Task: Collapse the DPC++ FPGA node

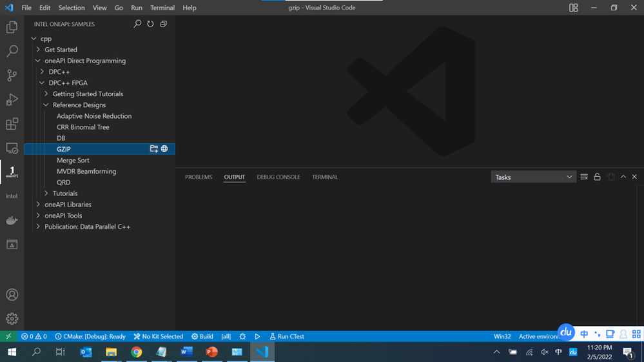Action: (43, 83)
